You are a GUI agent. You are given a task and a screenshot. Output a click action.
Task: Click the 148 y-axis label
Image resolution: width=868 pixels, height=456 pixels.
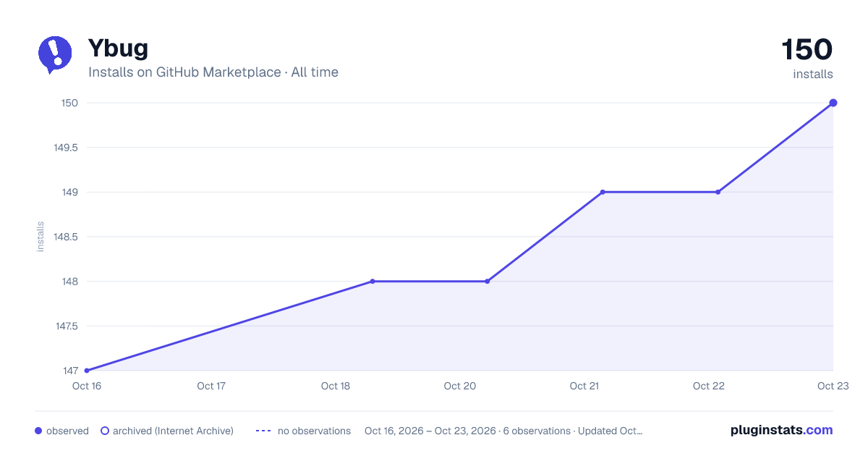coord(69,282)
